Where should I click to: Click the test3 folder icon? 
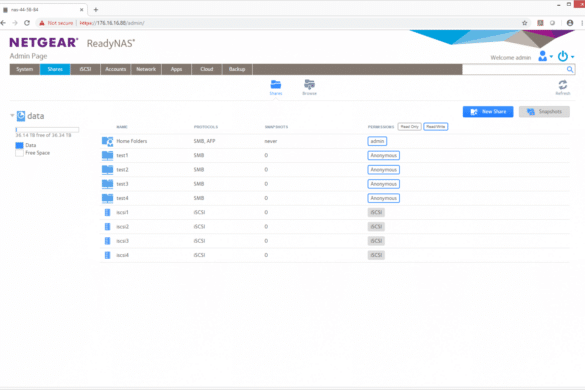click(x=107, y=184)
